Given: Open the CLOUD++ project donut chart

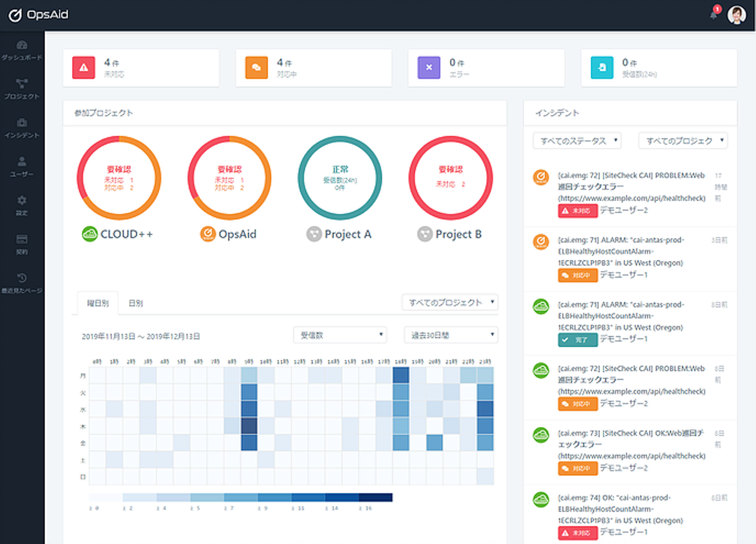Looking at the screenshot, I should point(119,177).
